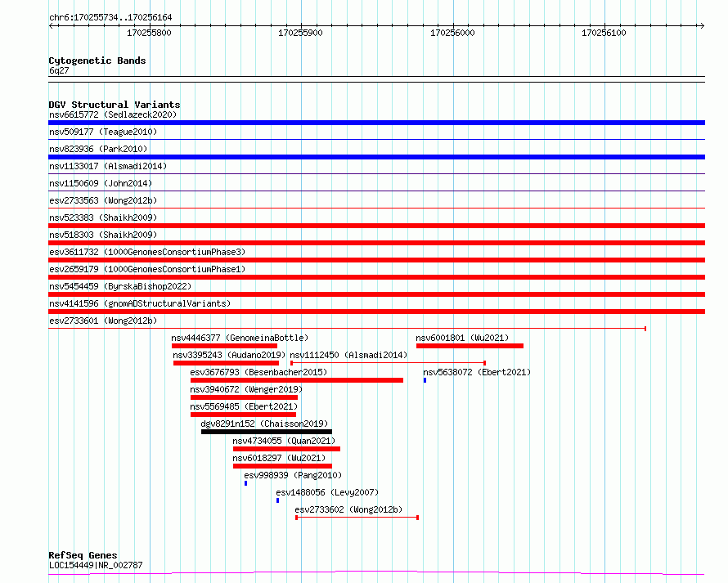Click esv3676793 (Besenbacher2015) label

coord(258,372)
